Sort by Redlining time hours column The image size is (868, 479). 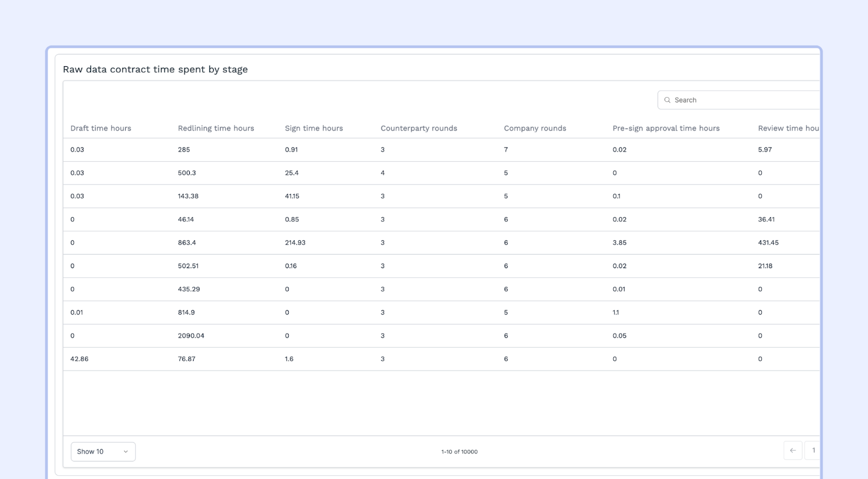click(x=216, y=129)
